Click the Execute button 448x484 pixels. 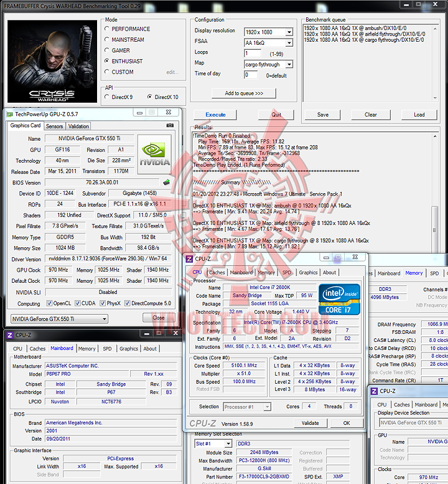tap(215, 115)
